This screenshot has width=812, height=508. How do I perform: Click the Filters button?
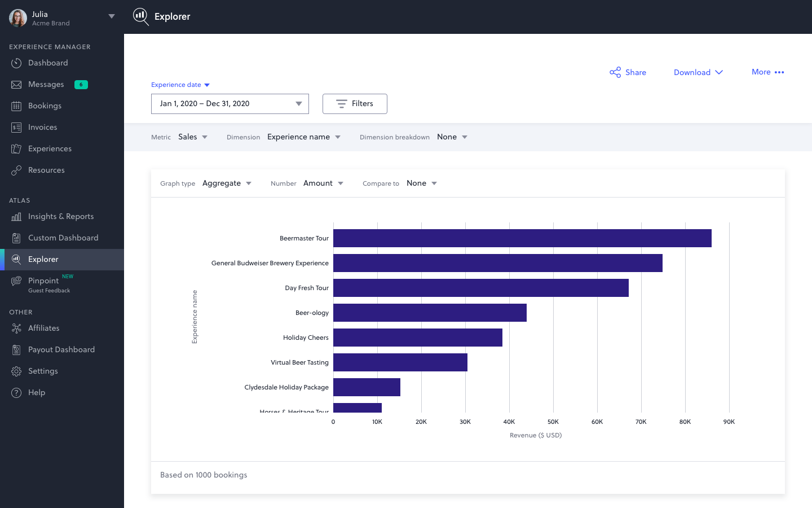[x=355, y=103]
